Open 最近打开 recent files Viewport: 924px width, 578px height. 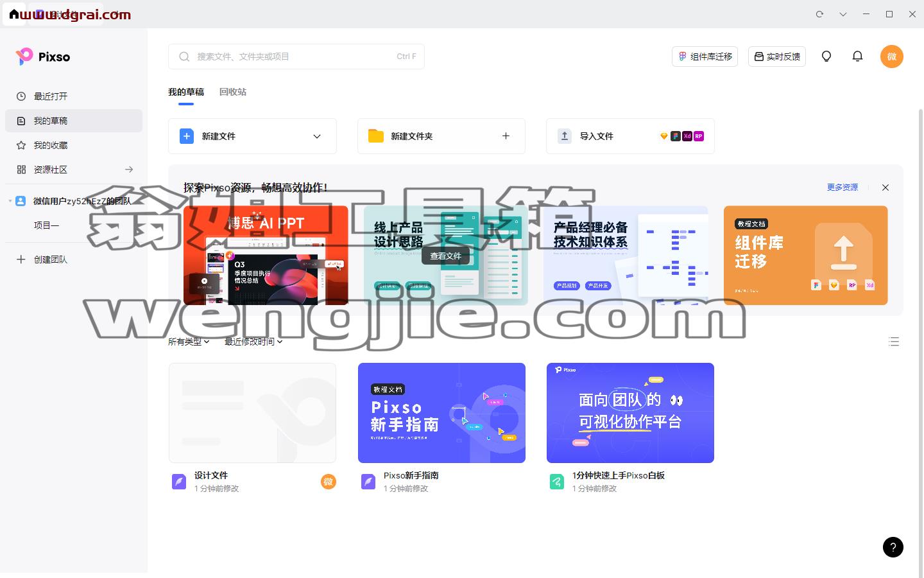(74, 96)
